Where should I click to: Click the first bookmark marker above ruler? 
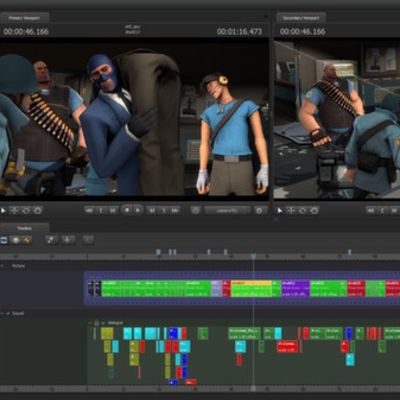(x=158, y=252)
